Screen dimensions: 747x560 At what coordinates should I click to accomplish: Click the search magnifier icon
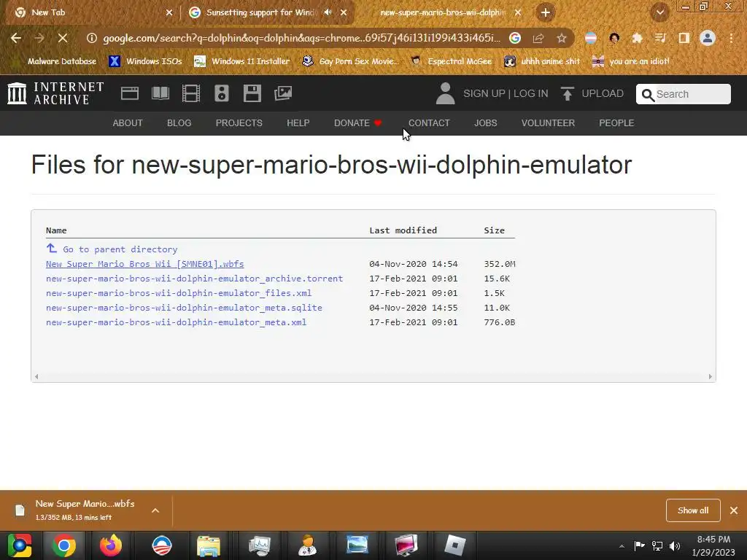coord(648,95)
